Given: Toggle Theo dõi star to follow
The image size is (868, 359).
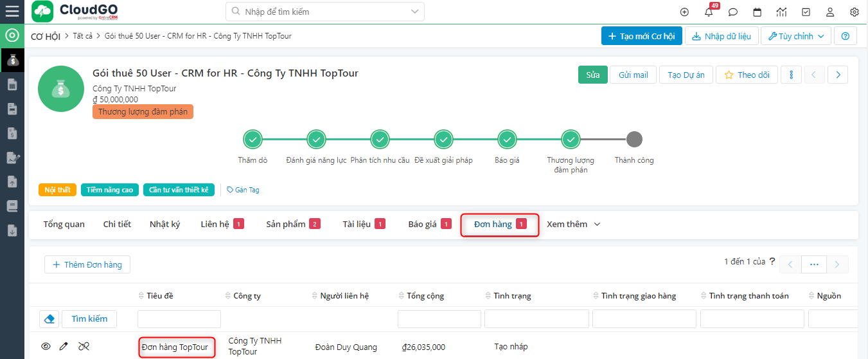Looking at the screenshot, I should [x=747, y=75].
